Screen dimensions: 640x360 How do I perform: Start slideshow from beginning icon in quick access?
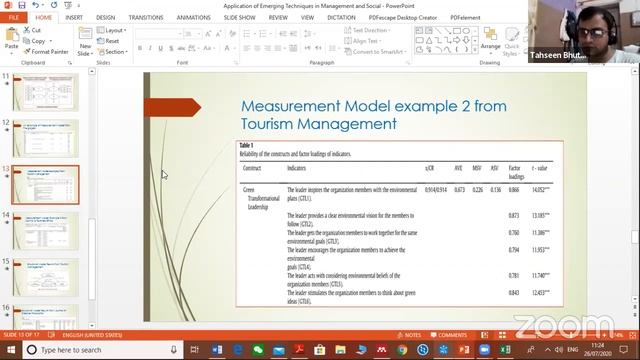(68, 5)
